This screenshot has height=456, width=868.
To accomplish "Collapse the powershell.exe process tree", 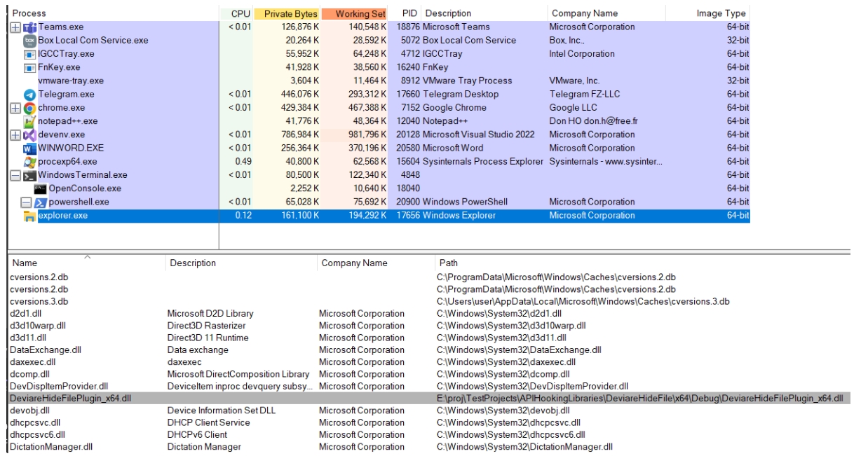I will (x=27, y=202).
